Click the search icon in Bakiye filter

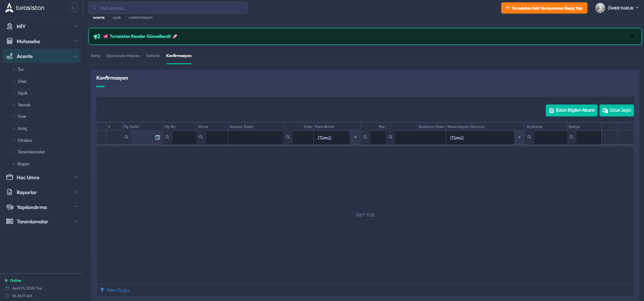571,138
